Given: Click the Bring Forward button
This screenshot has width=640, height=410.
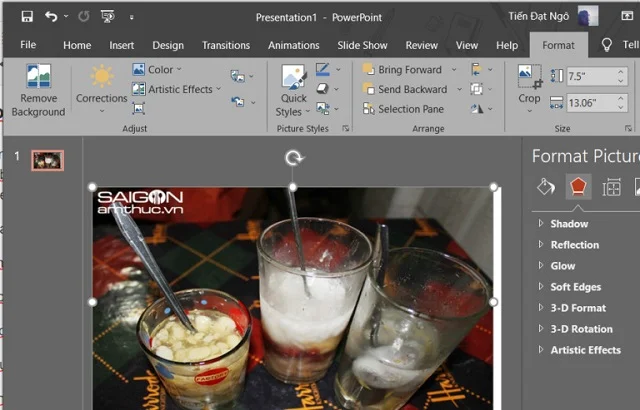Looking at the screenshot, I should point(408,70).
